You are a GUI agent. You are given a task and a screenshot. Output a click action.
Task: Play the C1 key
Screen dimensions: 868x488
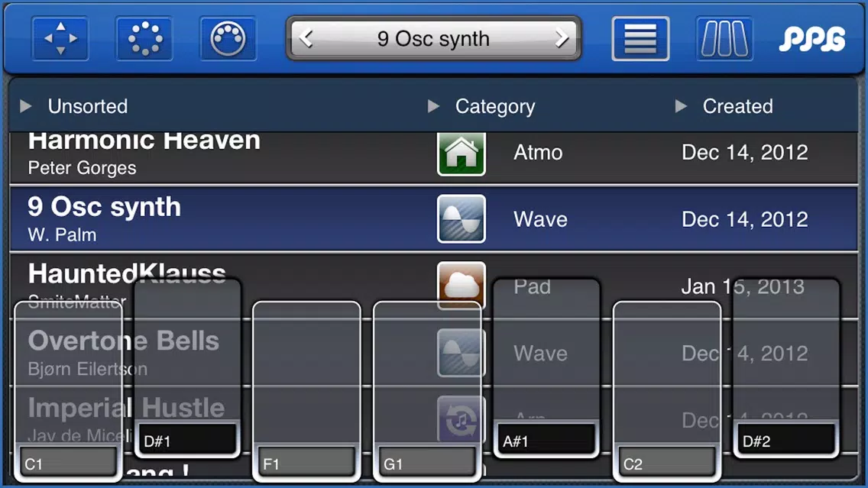pos(68,390)
